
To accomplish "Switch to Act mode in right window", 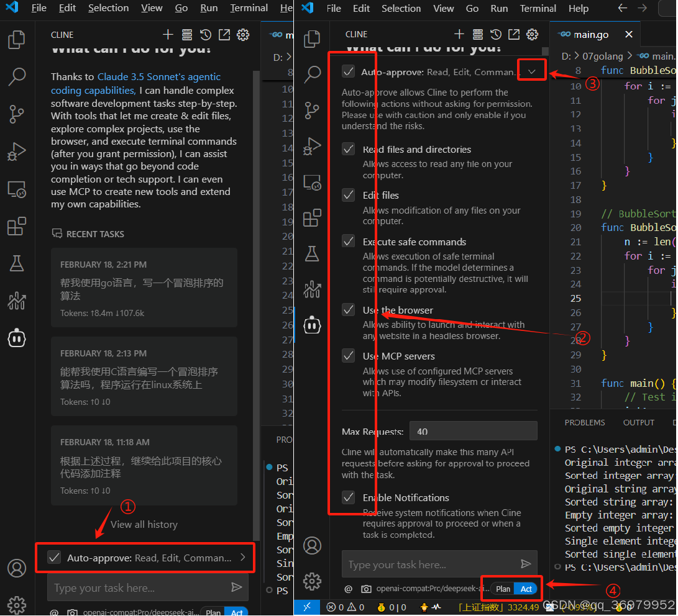I will pyautogui.click(x=526, y=589).
